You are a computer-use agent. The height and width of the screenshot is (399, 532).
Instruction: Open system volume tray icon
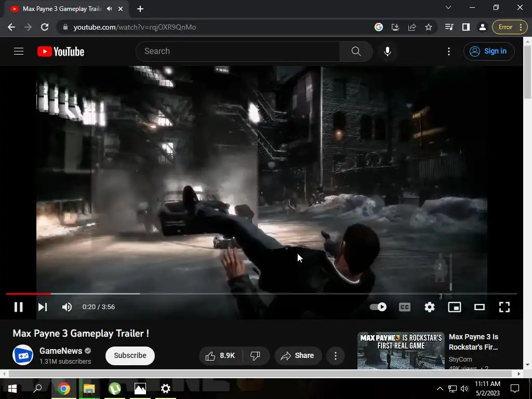point(464,389)
